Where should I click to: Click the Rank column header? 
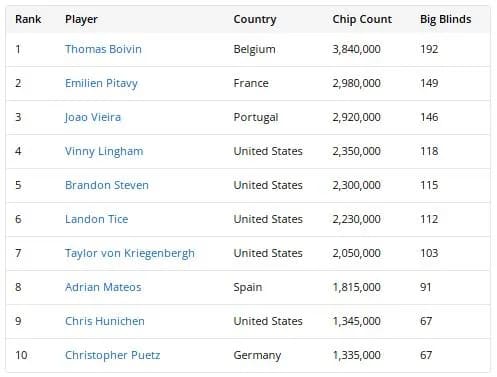[28, 19]
